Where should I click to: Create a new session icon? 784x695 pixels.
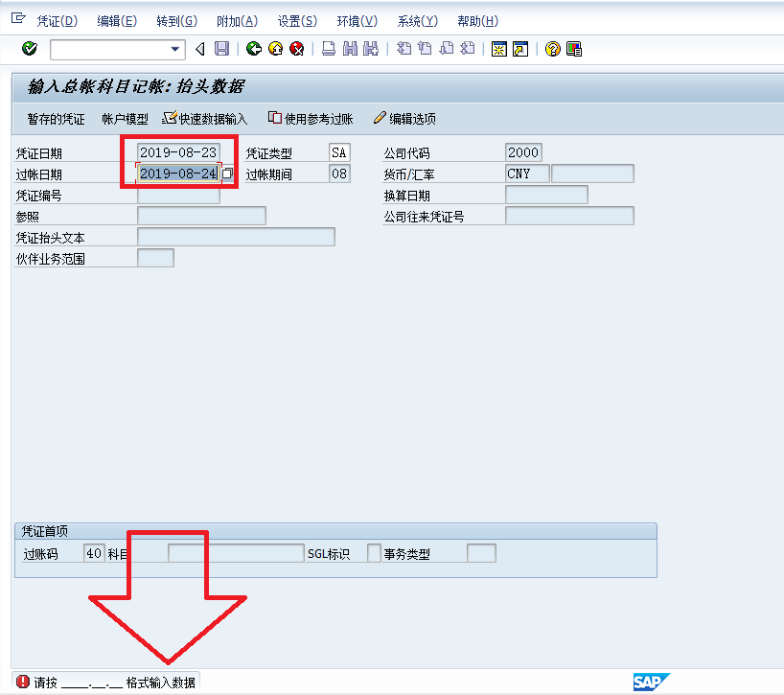point(500,49)
